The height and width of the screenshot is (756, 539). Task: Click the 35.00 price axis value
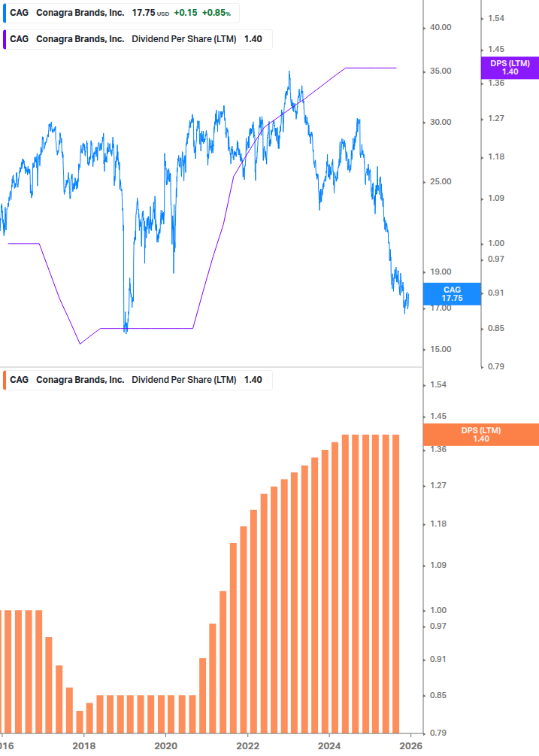441,71
